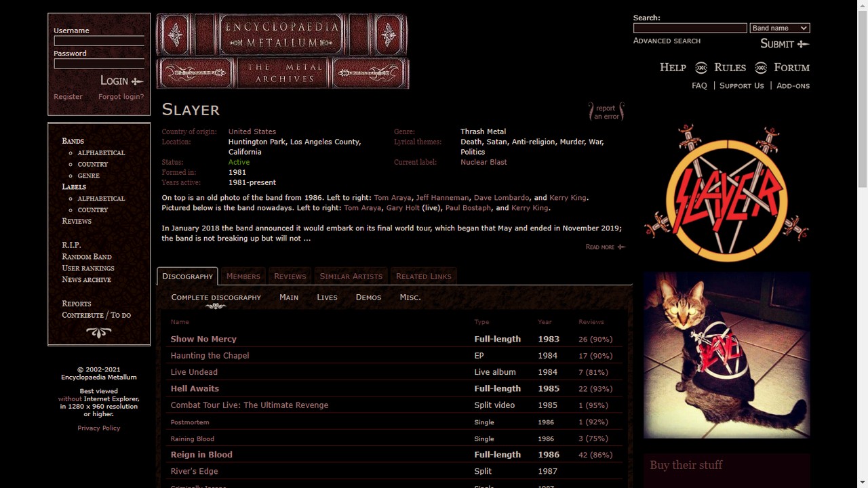The height and width of the screenshot is (488, 868).
Task: Open the Reports sidebar link
Action: 76,304
